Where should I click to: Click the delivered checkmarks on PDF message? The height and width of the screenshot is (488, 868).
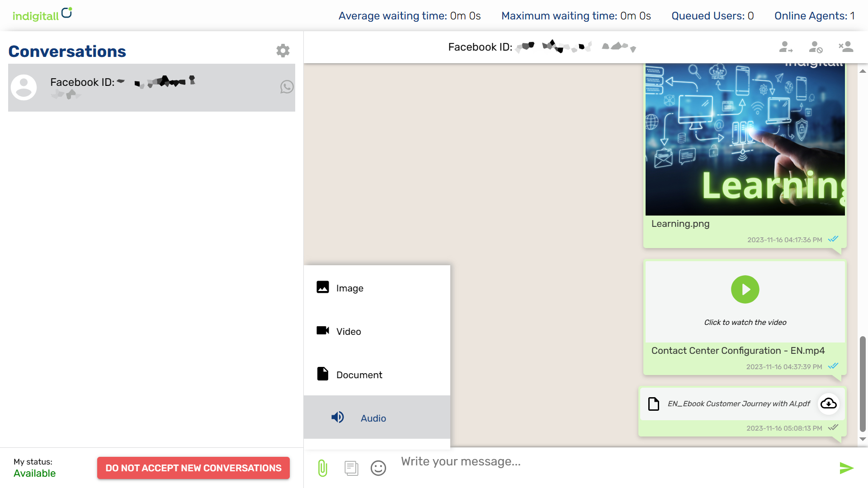pos(833,427)
